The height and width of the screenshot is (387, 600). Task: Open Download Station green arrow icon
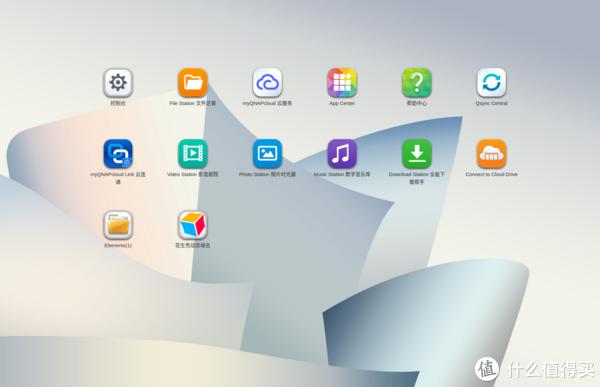click(x=416, y=153)
